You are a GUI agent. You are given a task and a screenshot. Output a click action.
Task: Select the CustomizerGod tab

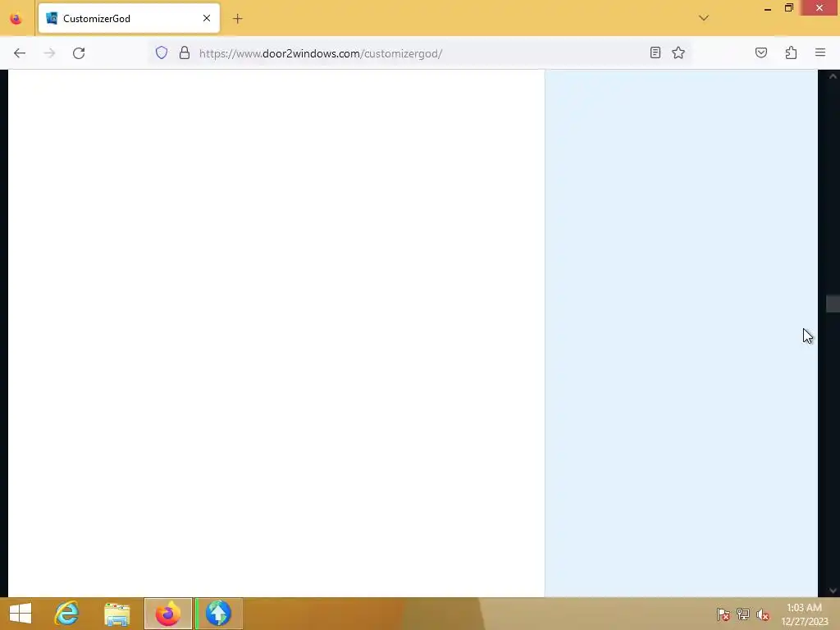(129, 18)
